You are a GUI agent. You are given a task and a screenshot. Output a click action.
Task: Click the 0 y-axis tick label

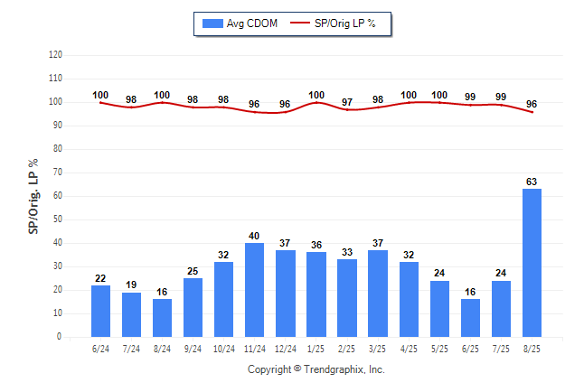60,337
